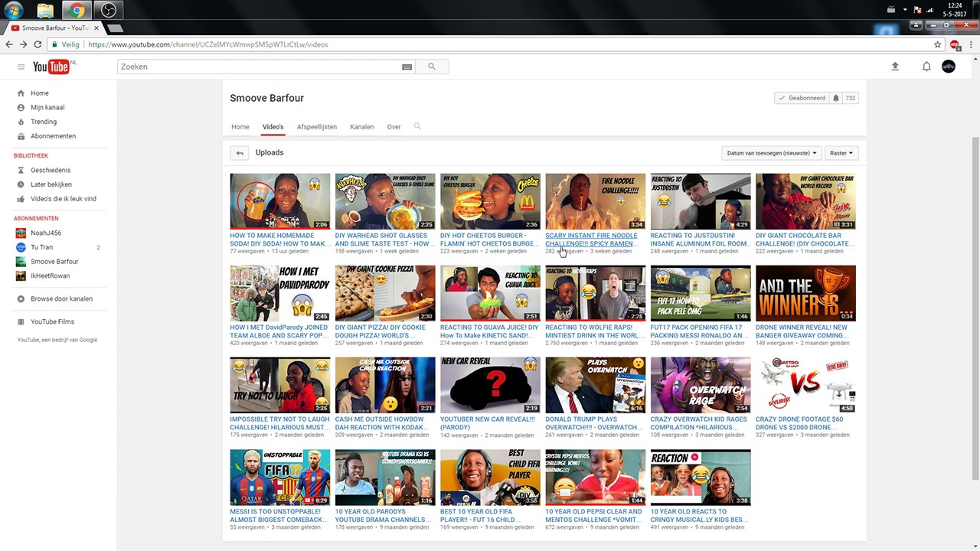Open the Over tab
980x551 pixels.
pos(394,127)
